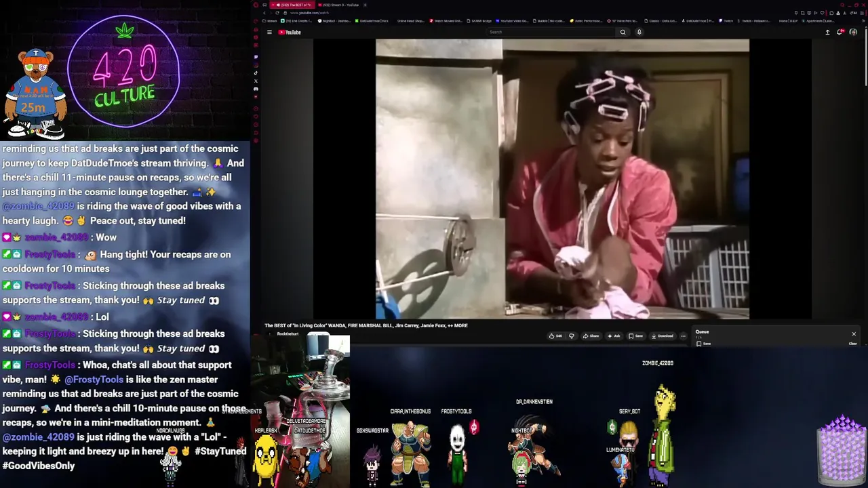Viewport: 868px width, 488px height.
Task: Click the video title text
Action: coord(366,325)
